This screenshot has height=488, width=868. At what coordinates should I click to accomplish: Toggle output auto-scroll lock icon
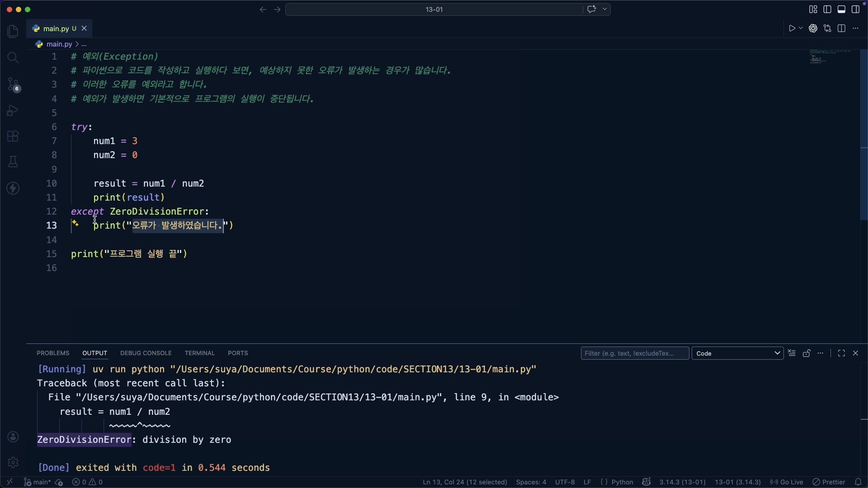pos(807,353)
